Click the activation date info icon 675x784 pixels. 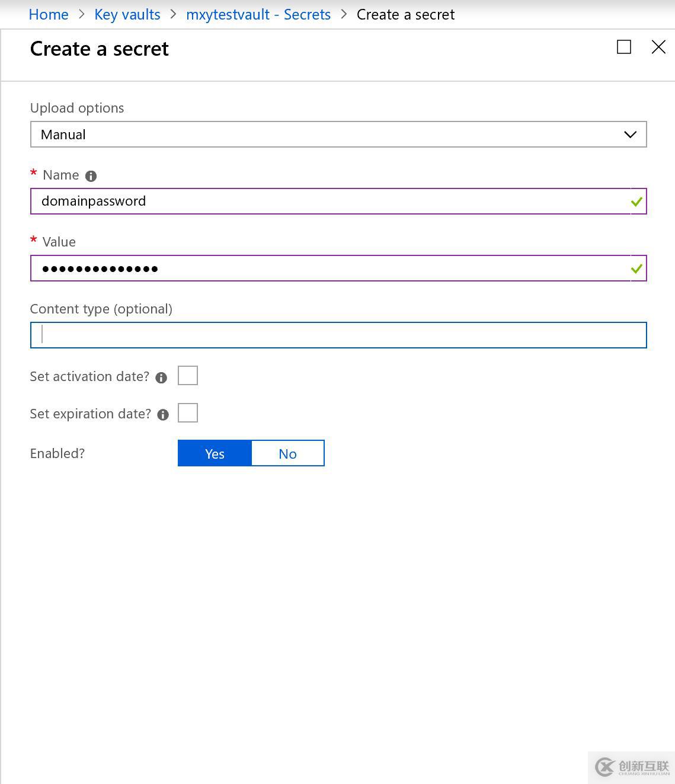point(161,377)
